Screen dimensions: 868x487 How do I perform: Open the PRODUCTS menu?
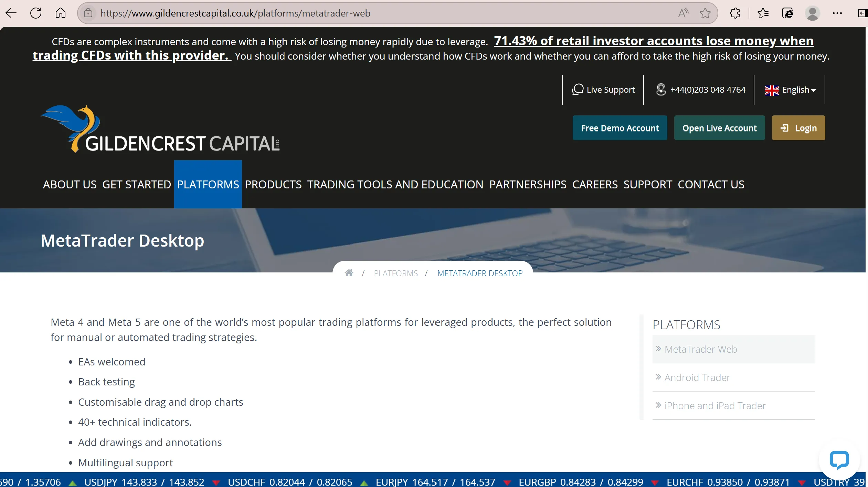pyautogui.click(x=273, y=184)
